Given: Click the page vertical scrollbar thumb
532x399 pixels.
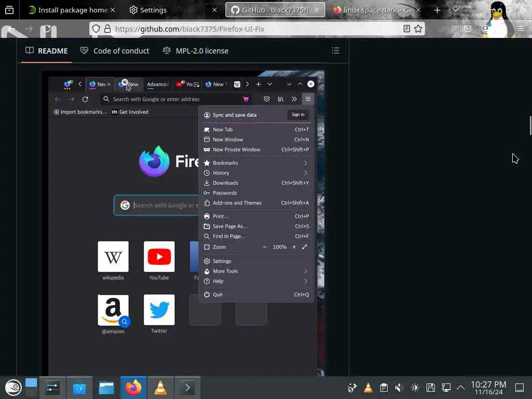Looking at the screenshot, I should tap(530, 126).
